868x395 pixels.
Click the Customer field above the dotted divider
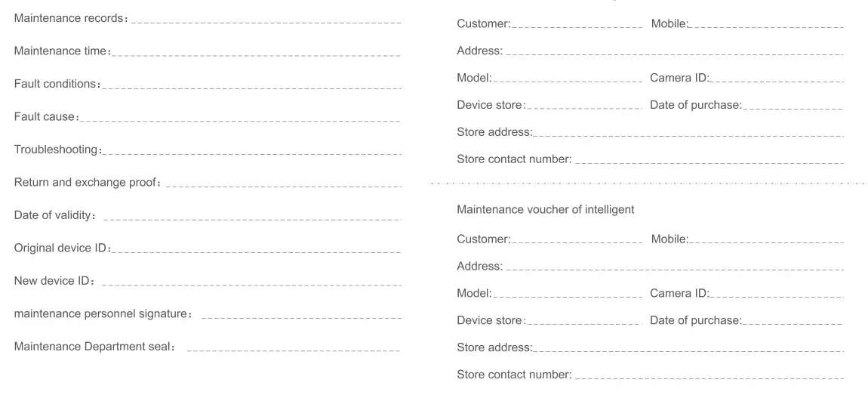tap(576, 26)
